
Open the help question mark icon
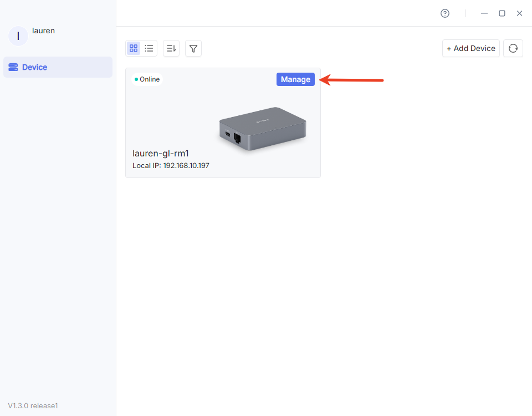pyautogui.click(x=445, y=13)
